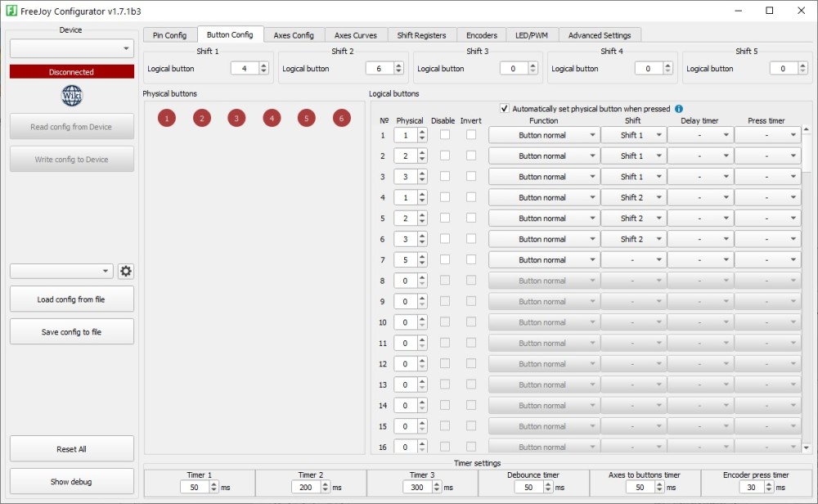Click the FreeJoy app icon in title bar

point(11,11)
